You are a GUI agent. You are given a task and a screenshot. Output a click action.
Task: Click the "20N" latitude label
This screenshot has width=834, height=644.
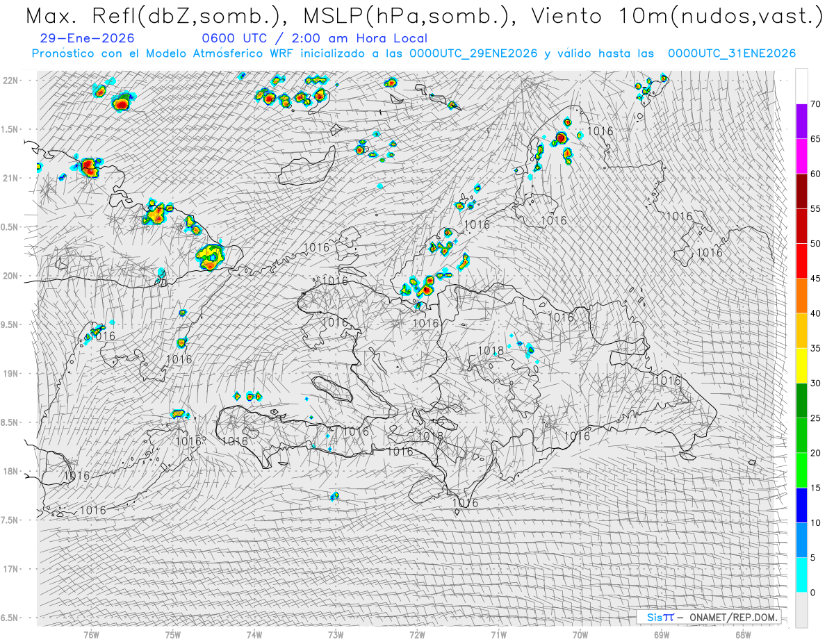[x=11, y=276]
